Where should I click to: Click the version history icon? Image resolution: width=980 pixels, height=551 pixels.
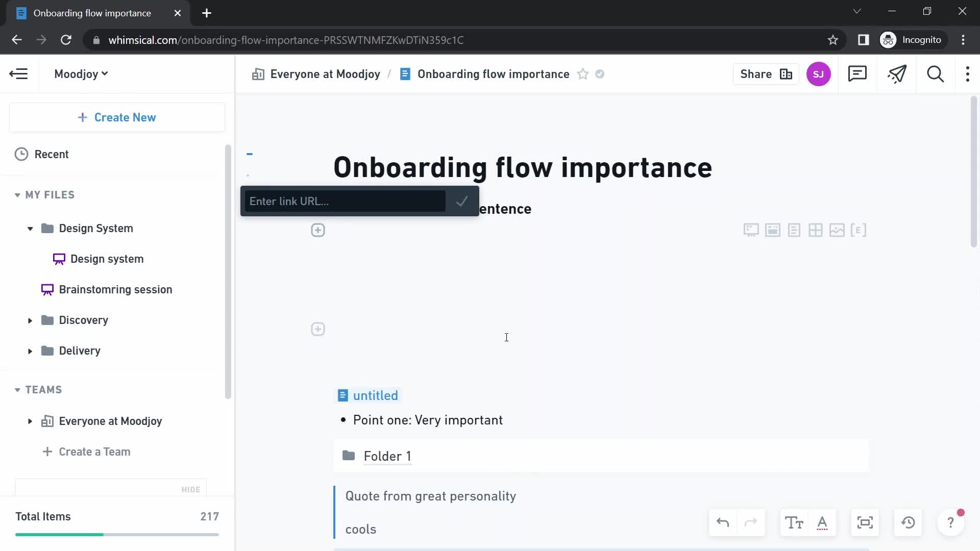coord(909,523)
